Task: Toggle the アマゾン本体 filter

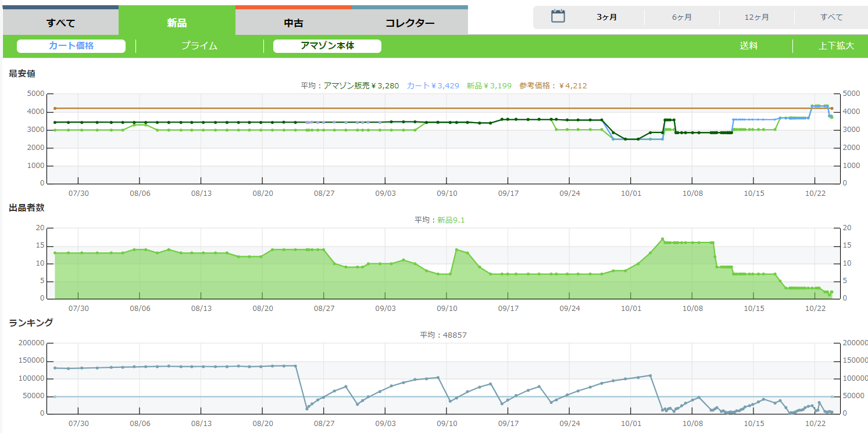Action: click(x=327, y=46)
